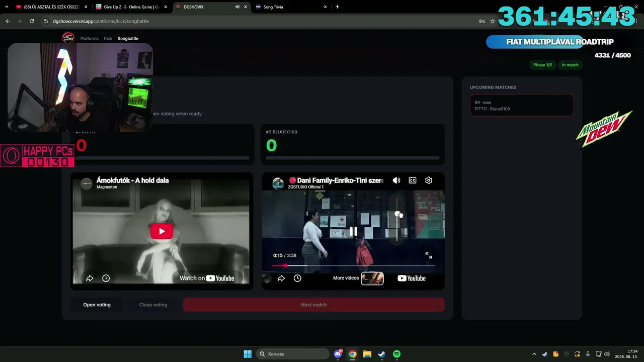Click the Ámokfutók - A hold dala title
Image resolution: width=644 pixels, height=362 pixels.
point(133,180)
